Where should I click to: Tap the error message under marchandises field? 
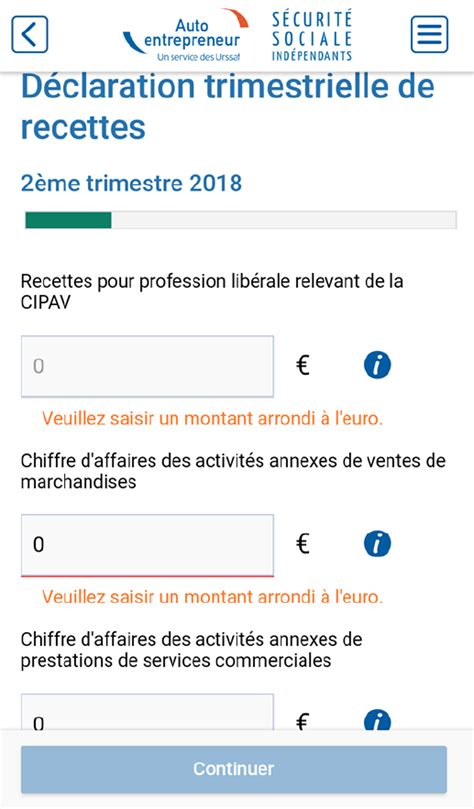coord(213,597)
